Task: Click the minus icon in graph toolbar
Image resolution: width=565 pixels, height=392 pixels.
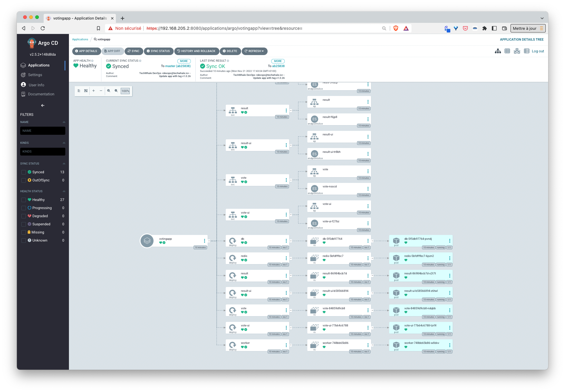Action: click(101, 91)
